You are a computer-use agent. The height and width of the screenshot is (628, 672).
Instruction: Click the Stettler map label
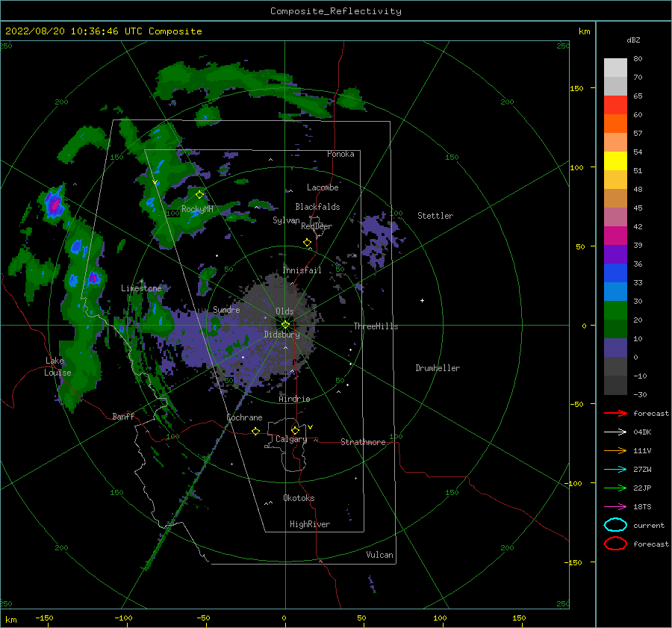[x=435, y=216]
